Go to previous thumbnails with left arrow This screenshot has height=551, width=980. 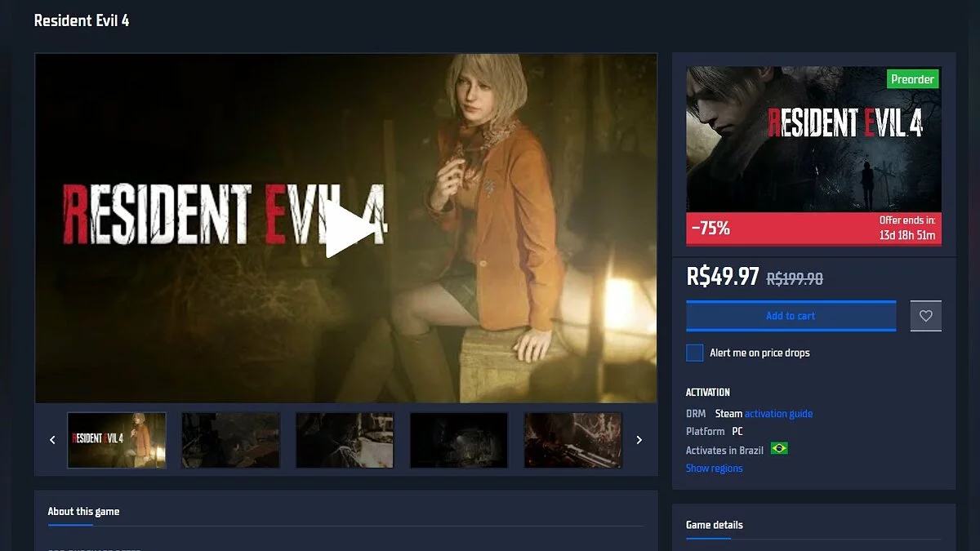coord(53,440)
